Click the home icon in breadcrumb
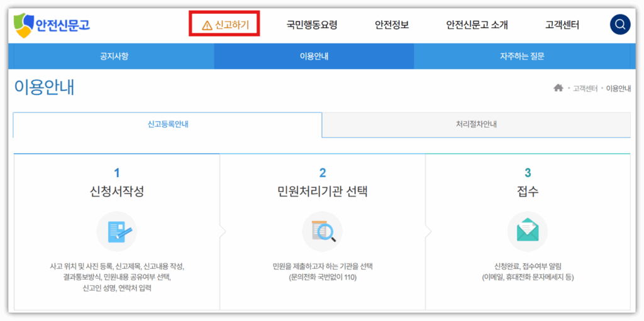This screenshot has height=321, width=644. pyautogui.click(x=558, y=88)
